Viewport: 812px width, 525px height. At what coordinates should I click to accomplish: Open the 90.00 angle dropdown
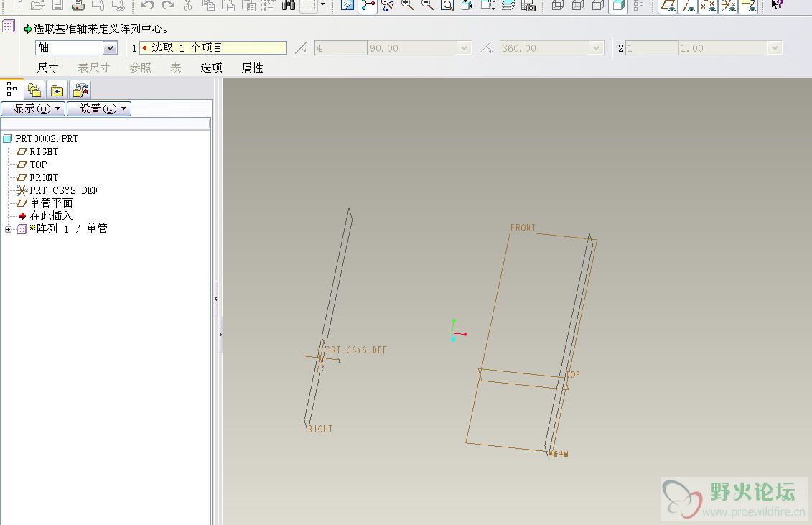coord(465,48)
